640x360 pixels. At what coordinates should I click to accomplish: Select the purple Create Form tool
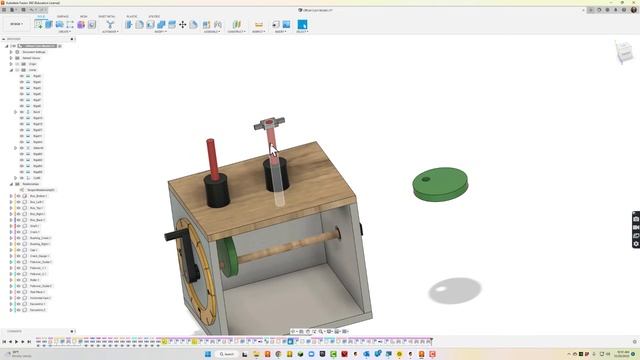pos(81,24)
